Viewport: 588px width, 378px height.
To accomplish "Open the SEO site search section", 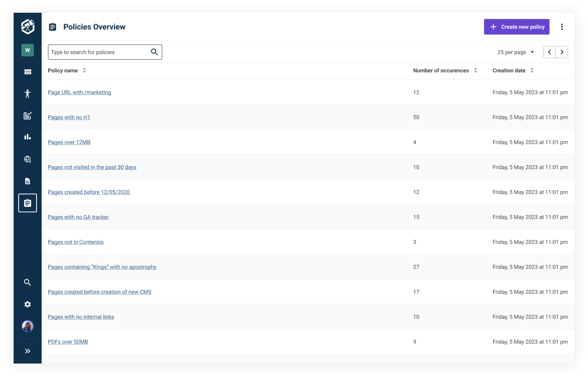I will point(27,159).
